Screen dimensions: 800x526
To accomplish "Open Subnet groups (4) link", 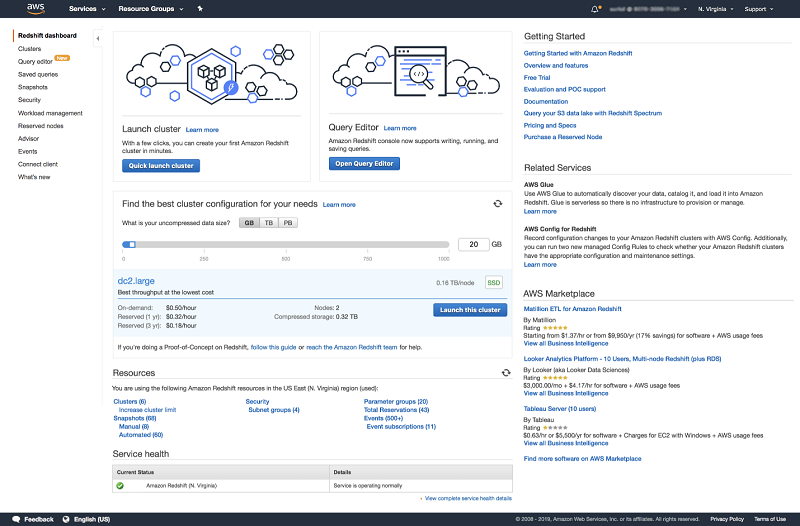I will pos(274,410).
